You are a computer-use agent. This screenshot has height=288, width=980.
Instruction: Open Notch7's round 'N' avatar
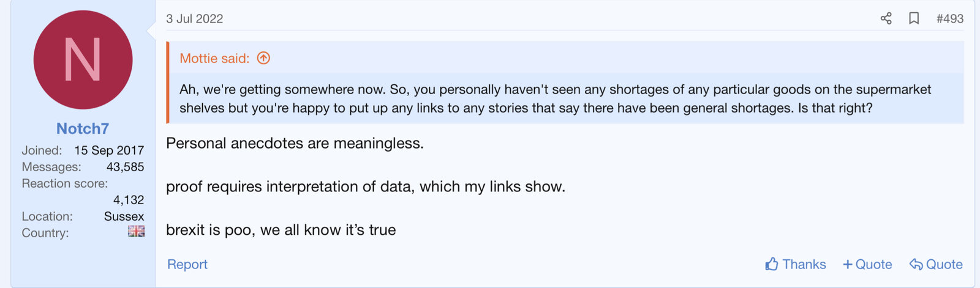pyautogui.click(x=83, y=60)
